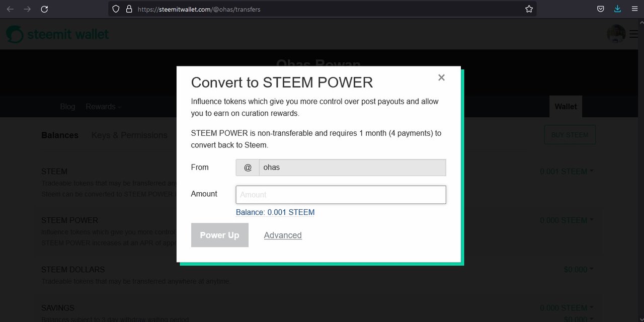
Task: Click the Power Up button
Action: (220, 235)
